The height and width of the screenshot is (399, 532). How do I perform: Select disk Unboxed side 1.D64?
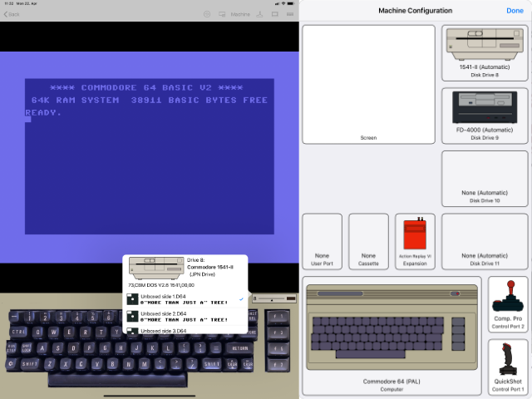[183, 299]
